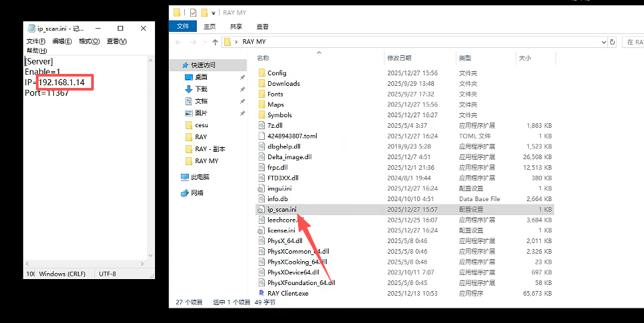Viewport: 644px width, 323px height.
Task: Open RAY folder in navigation pane
Action: pyautogui.click(x=201, y=137)
